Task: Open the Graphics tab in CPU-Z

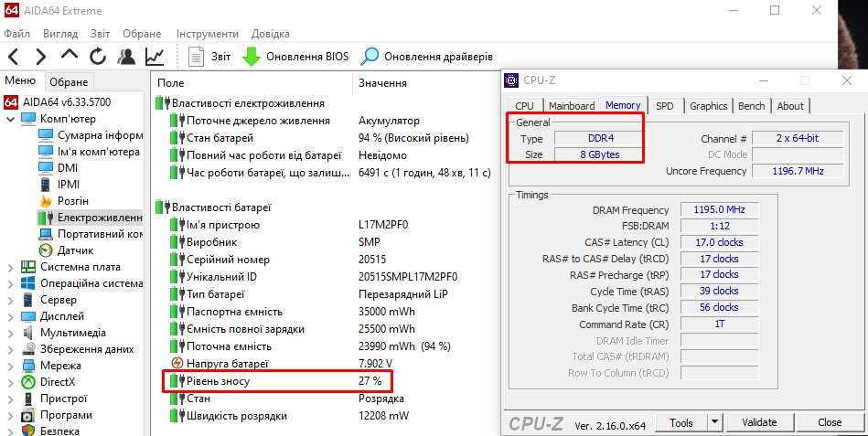Action: coord(708,106)
